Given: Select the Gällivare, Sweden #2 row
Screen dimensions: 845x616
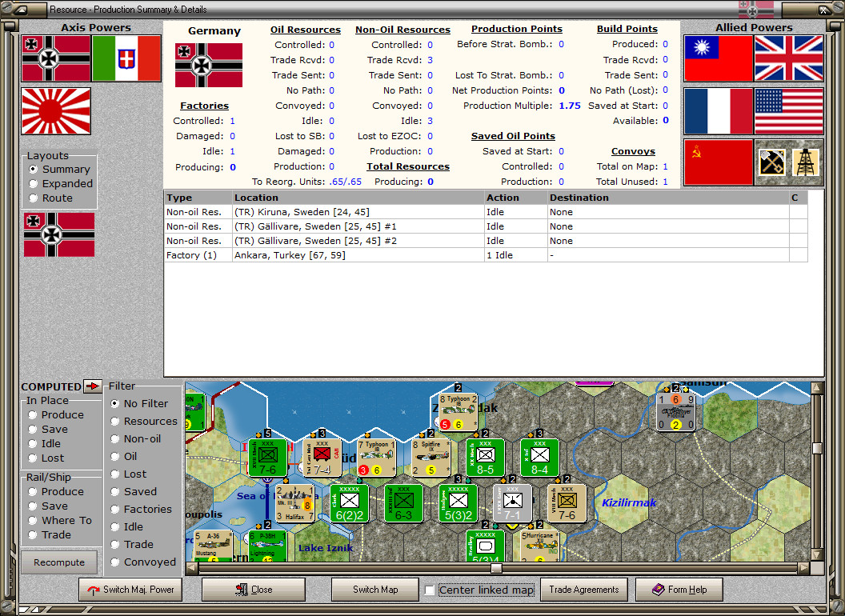Looking at the screenshot, I should [486, 241].
